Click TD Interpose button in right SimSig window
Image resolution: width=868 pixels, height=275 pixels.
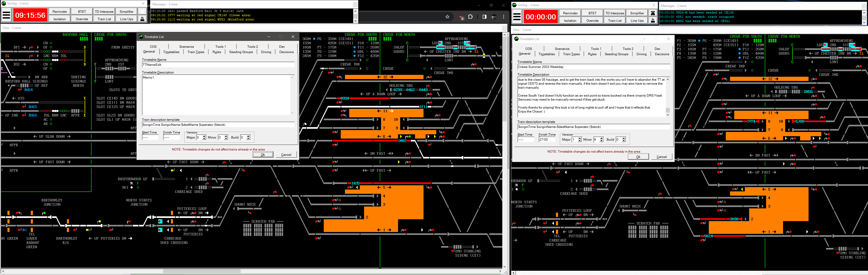tap(615, 13)
